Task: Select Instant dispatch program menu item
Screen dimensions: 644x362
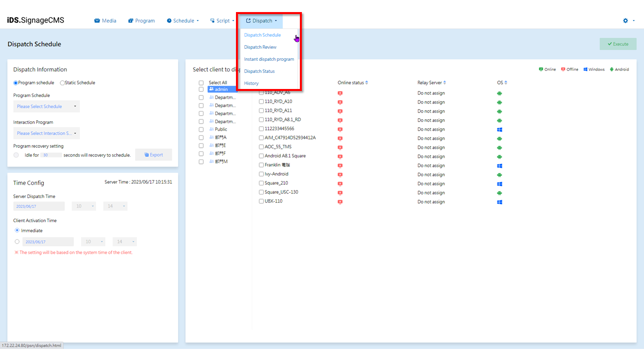Action: click(269, 59)
